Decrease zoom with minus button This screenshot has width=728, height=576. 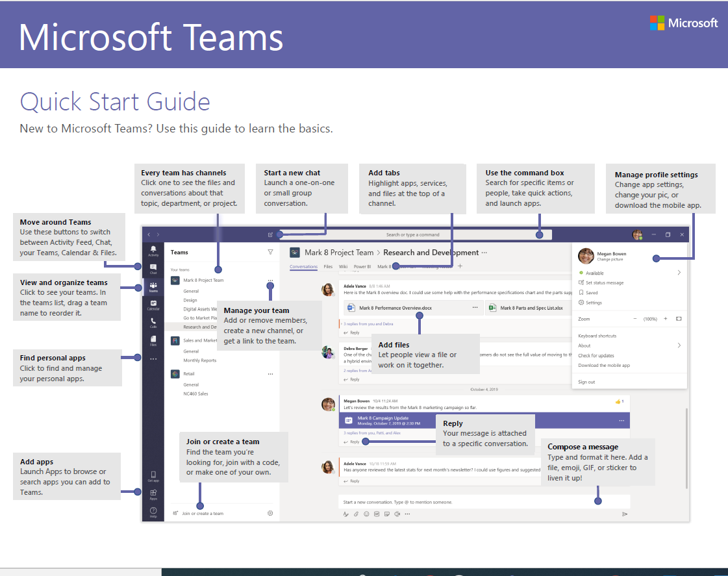pos(635,319)
